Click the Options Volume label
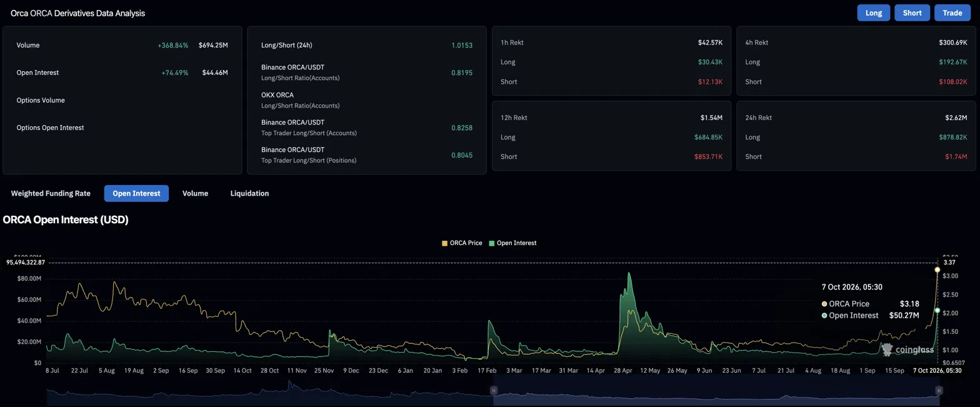The width and height of the screenshot is (980, 407). [x=41, y=101]
